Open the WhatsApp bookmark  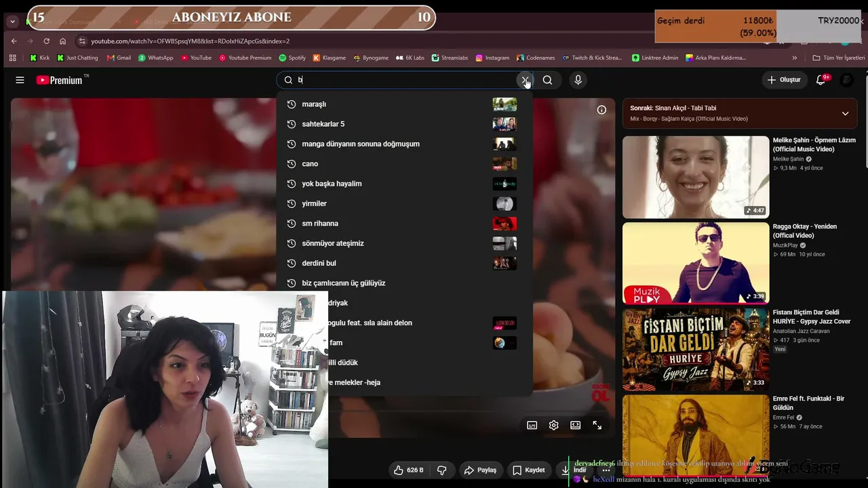[x=155, y=58]
